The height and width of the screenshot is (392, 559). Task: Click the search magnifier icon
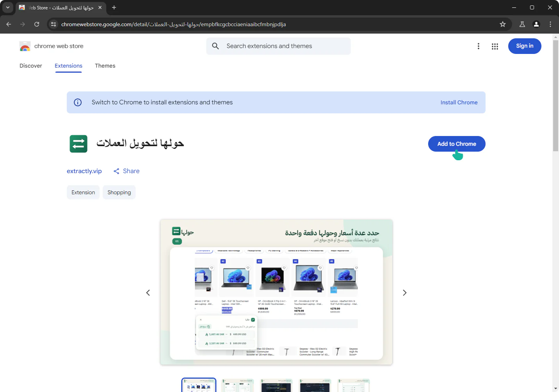click(x=216, y=46)
